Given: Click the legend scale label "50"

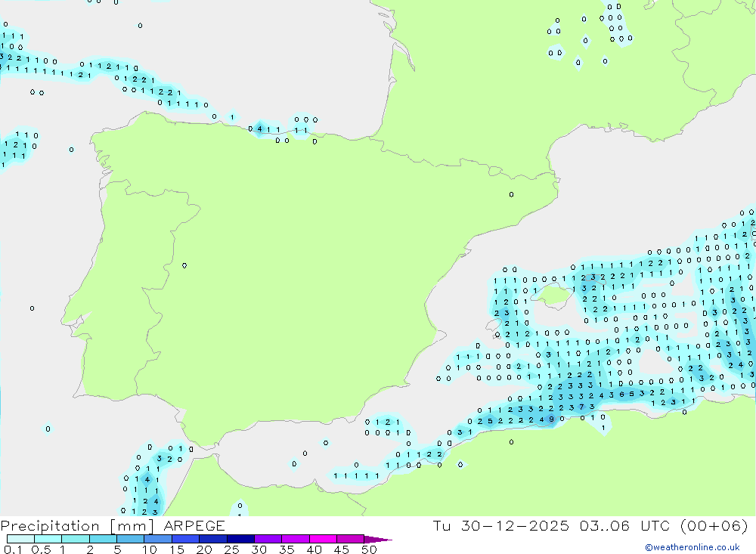Looking at the screenshot, I should coord(369,549).
